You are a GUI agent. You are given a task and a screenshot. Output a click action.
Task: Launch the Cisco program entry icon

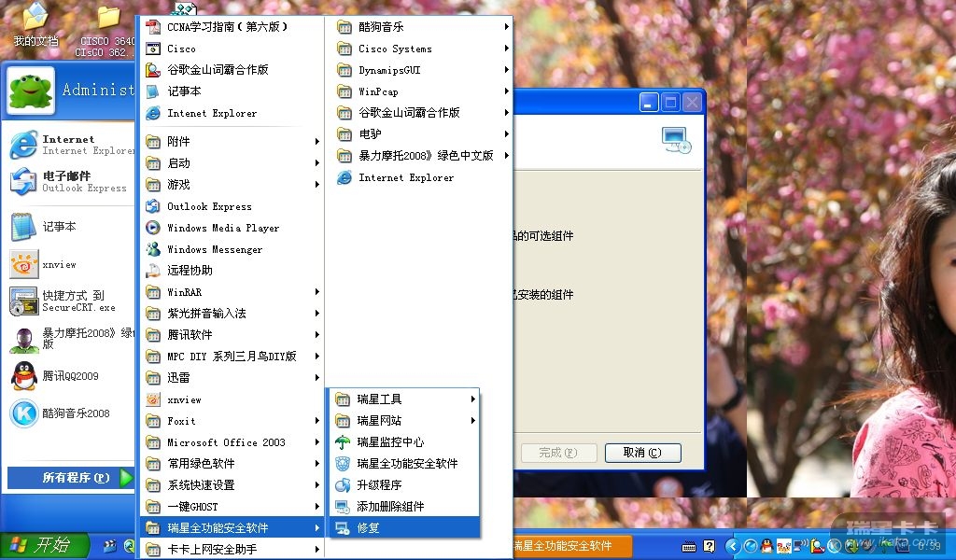point(153,49)
